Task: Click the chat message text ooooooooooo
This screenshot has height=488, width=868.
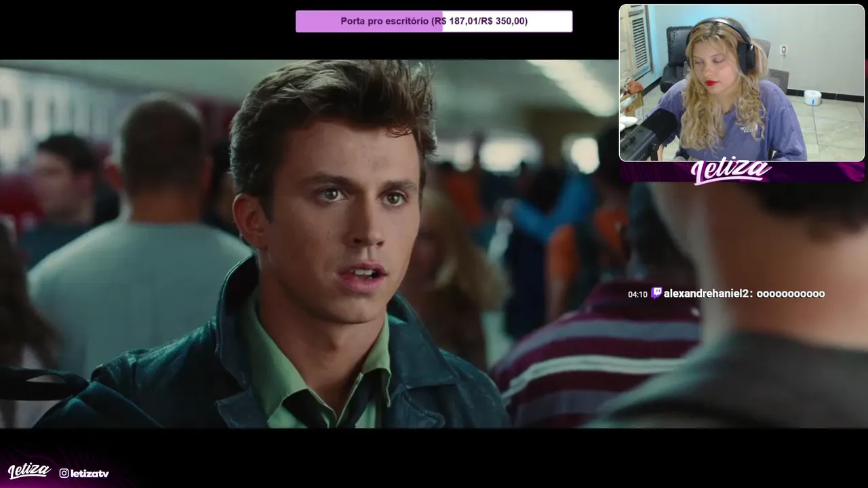Action: pos(791,293)
